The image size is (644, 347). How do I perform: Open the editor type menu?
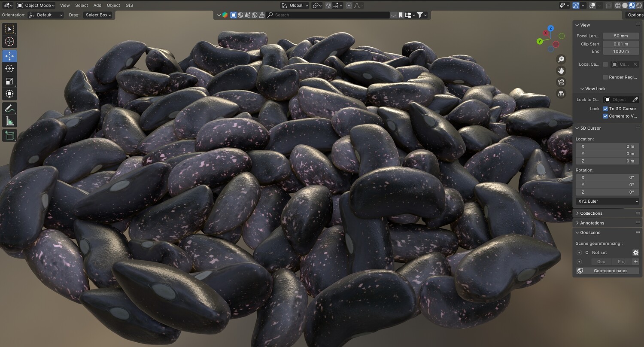[x=8, y=6]
